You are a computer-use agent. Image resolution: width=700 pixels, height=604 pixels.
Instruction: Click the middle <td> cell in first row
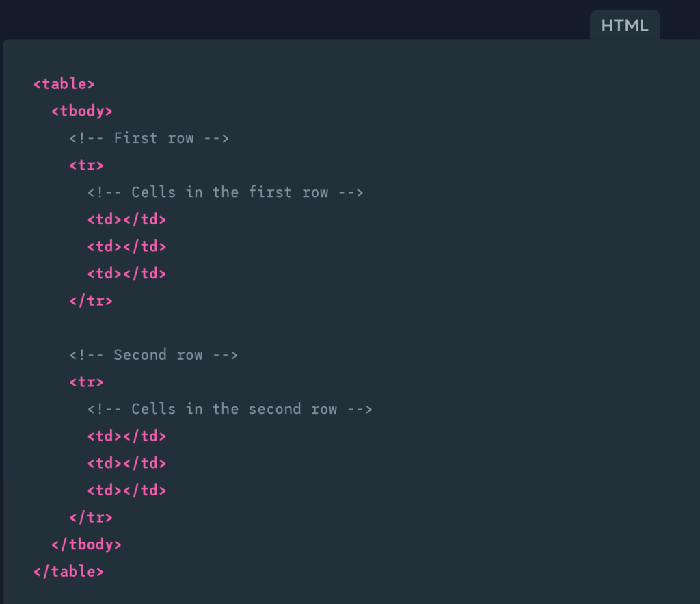tap(126, 246)
